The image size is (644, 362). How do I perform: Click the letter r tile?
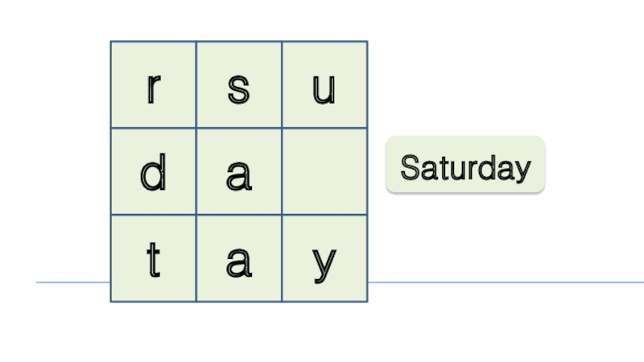pos(153,85)
